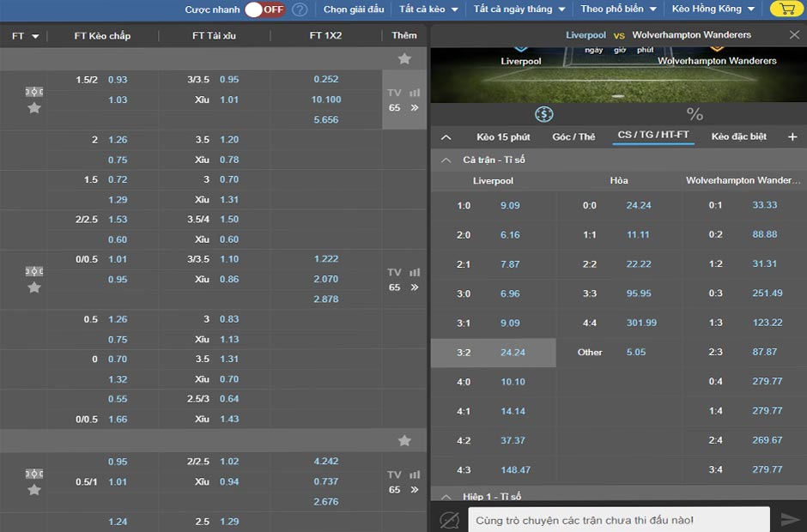Toggle the Cược nhanh quick bet switch
Screen dimensions: 807x532
pos(264,9)
